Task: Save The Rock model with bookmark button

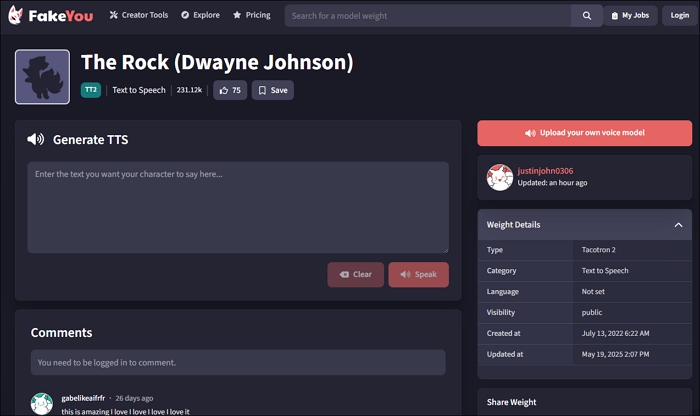Action: (273, 90)
